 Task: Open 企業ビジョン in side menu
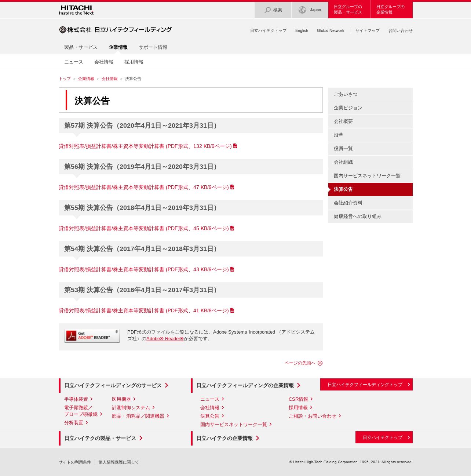(370, 108)
